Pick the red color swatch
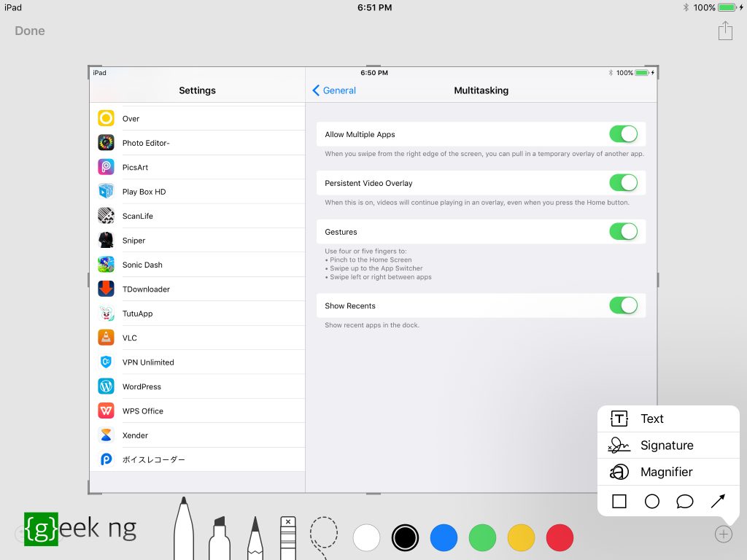This screenshot has width=747, height=560. click(560, 537)
